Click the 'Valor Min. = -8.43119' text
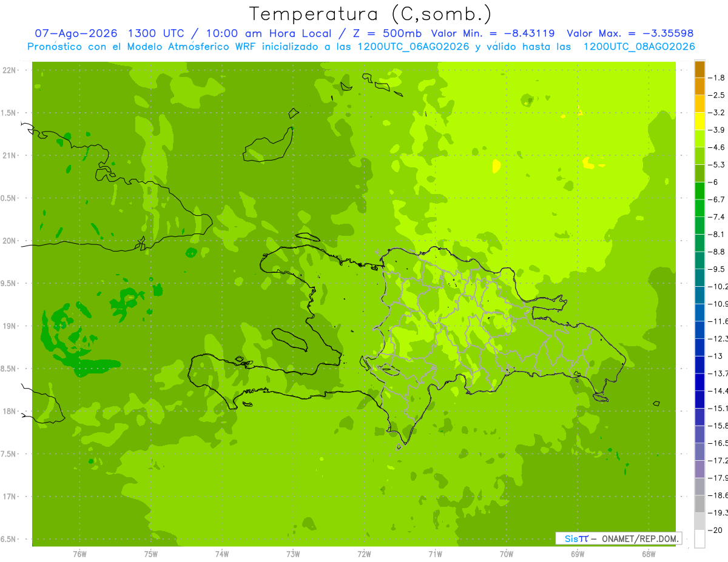The image size is (728, 562). pyautogui.click(x=493, y=33)
